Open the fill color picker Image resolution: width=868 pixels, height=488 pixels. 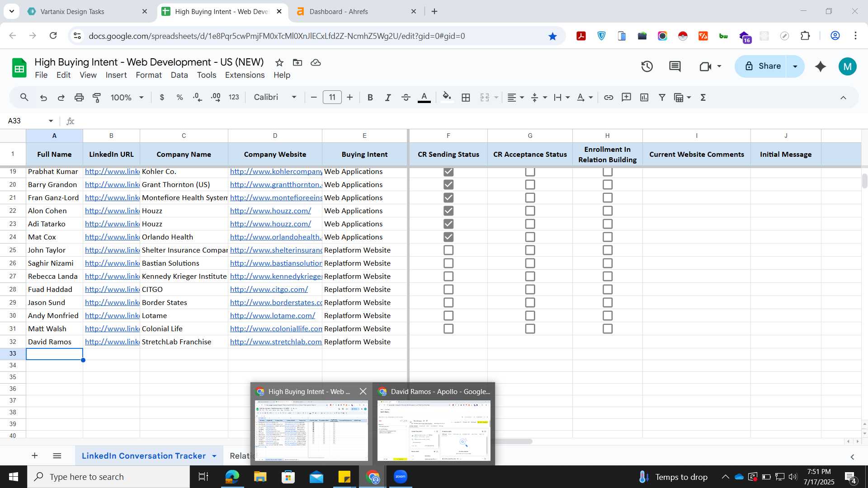pos(447,97)
